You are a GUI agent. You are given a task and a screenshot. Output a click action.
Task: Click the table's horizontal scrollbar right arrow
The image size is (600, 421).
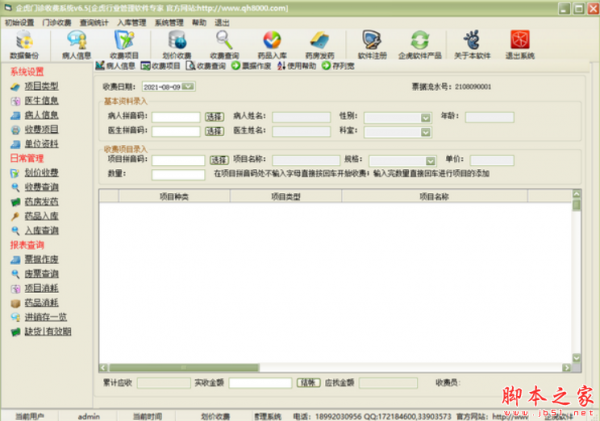[567, 367]
